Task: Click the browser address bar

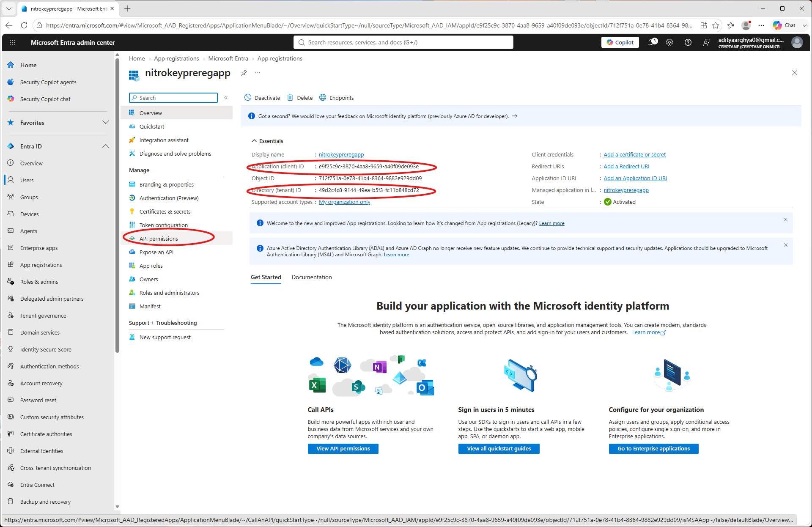Action: 369,25
